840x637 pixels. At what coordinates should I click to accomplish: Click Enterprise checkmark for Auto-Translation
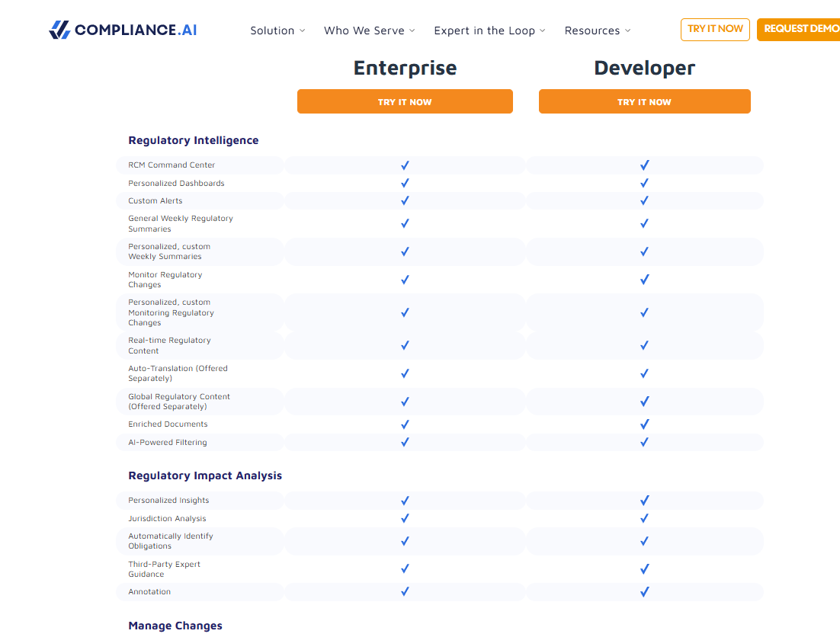[x=405, y=373]
